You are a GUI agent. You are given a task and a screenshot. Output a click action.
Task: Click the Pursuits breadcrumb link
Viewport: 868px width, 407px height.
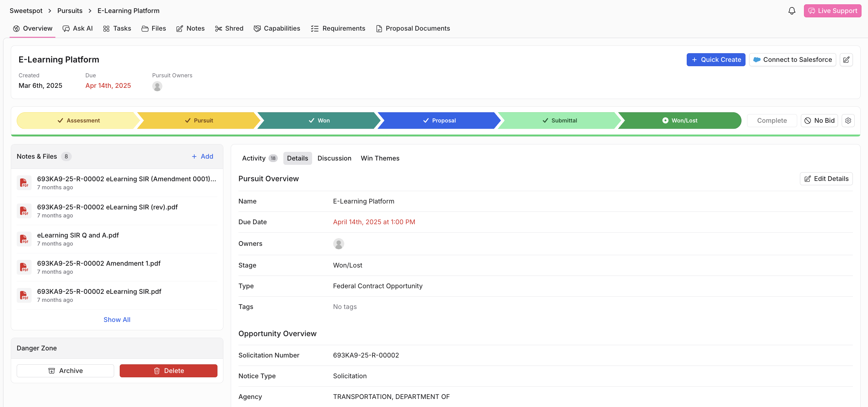click(70, 11)
